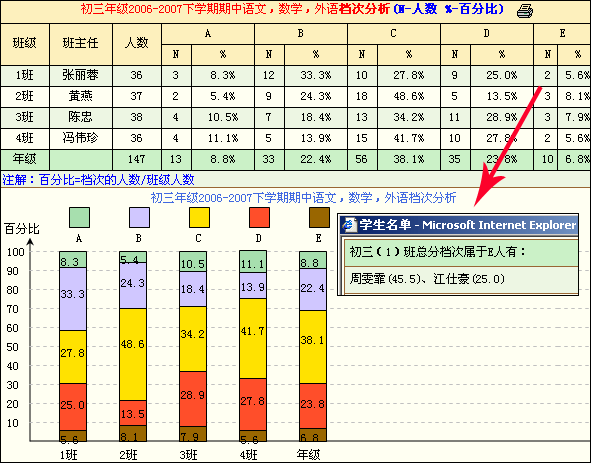Viewport: 591px width, 463px height.
Task: Click the printer icon in the title
Action: [525, 11]
